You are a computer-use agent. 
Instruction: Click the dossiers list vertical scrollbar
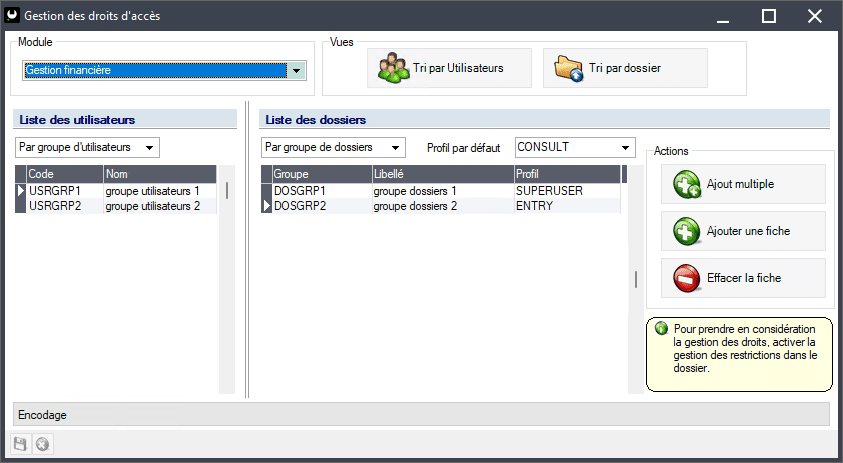(x=635, y=280)
